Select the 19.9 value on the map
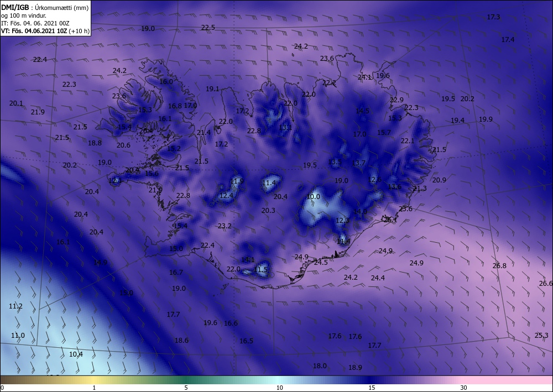Image resolution: width=553 pixels, height=392 pixels. tap(486, 119)
